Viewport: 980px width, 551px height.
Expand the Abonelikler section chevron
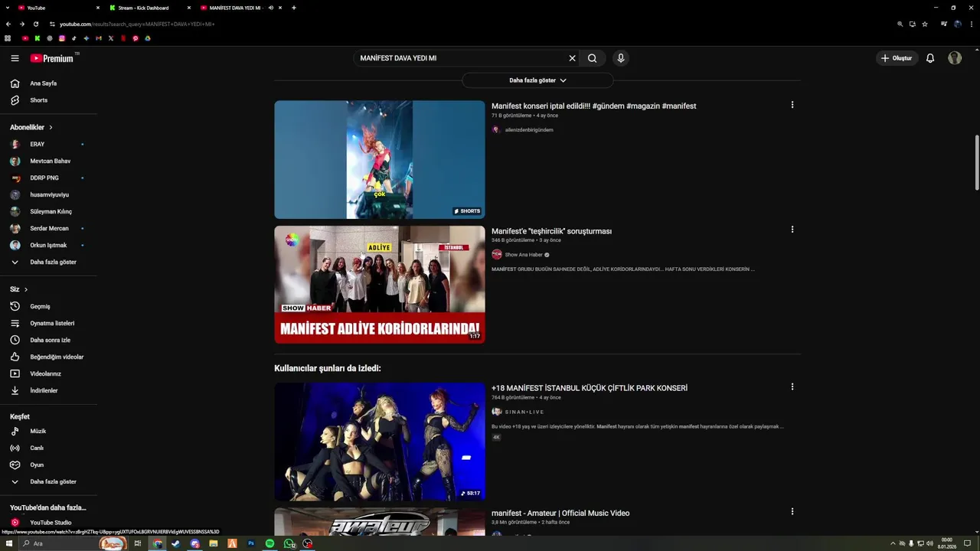tap(51, 127)
